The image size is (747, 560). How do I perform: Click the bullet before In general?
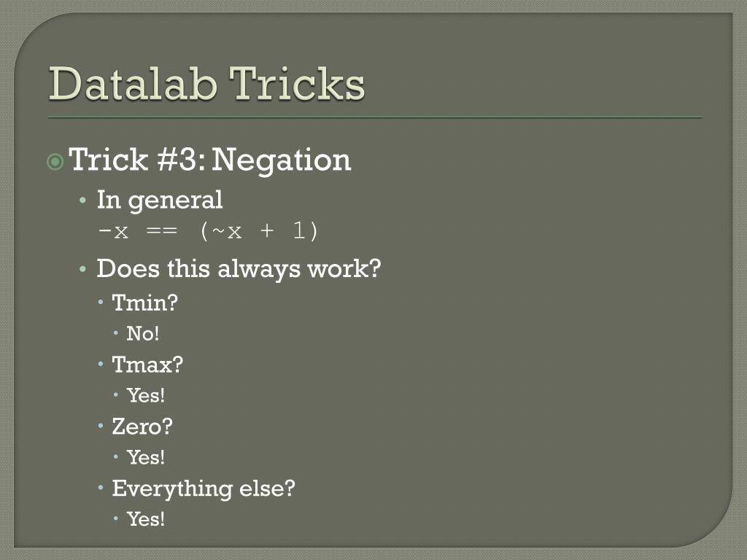pyautogui.click(x=83, y=201)
